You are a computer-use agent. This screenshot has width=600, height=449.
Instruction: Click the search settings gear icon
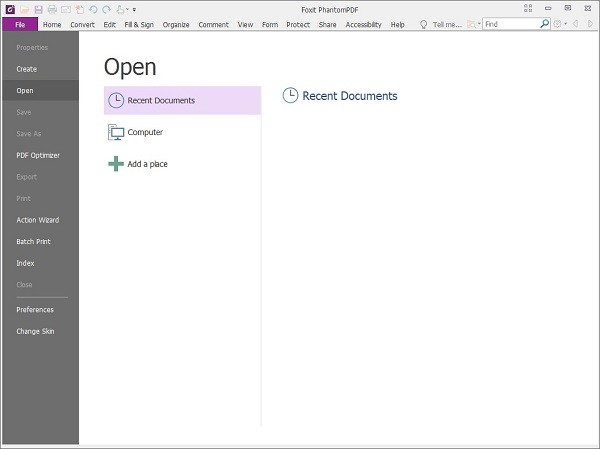(558, 24)
